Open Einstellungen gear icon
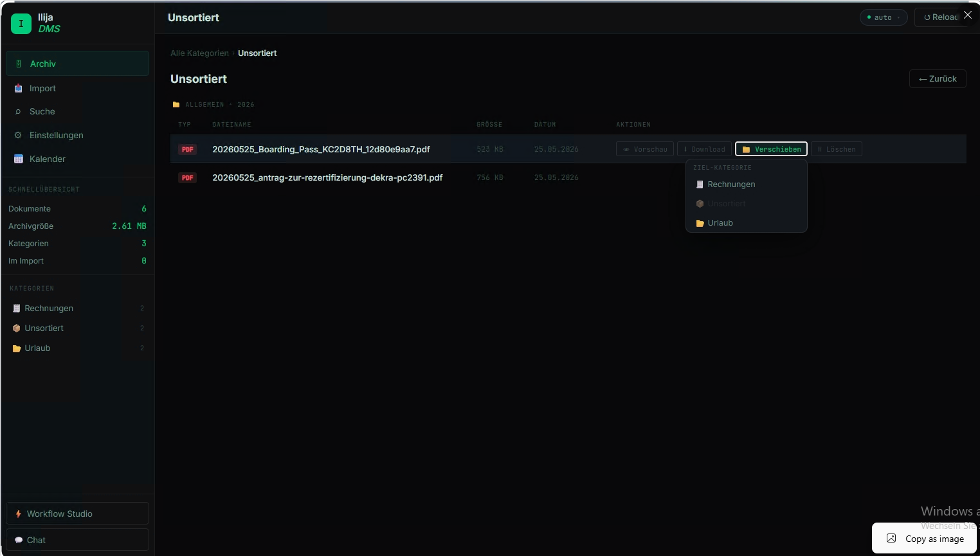The width and height of the screenshot is (980, 556). pos(18,135)
